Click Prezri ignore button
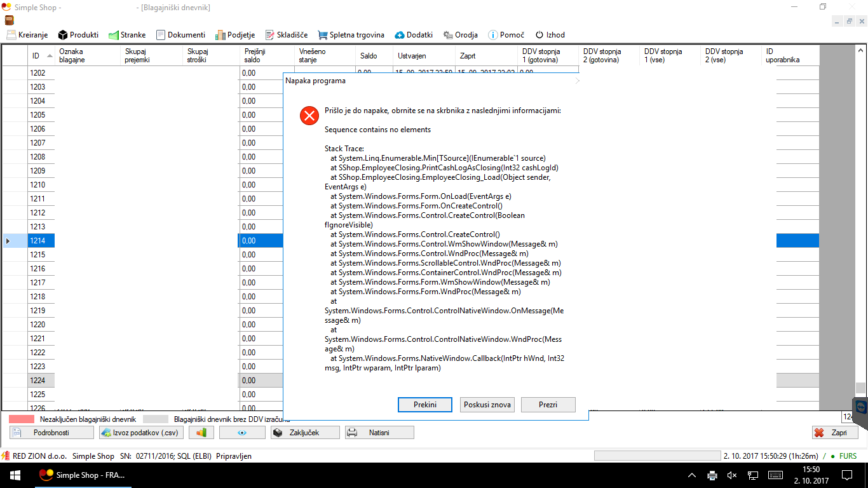 [548, 405]
